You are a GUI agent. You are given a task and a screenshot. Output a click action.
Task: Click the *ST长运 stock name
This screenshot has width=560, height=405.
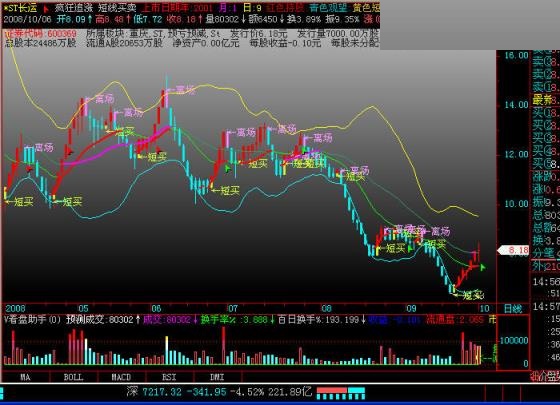click(20, 8)
